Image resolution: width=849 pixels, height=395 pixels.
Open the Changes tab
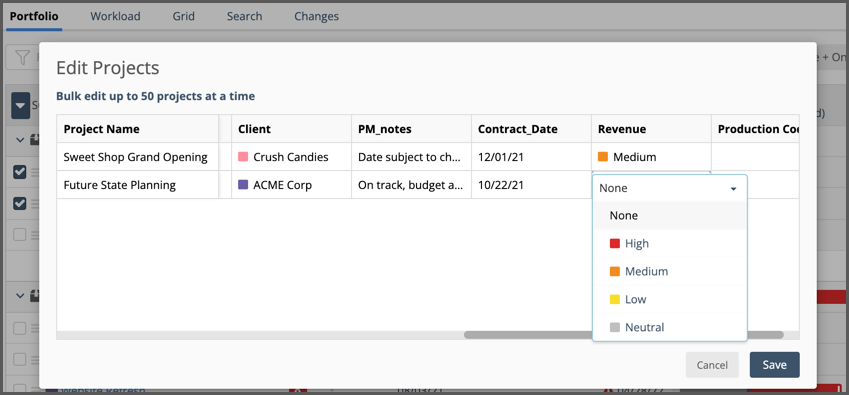coord(316,16)
